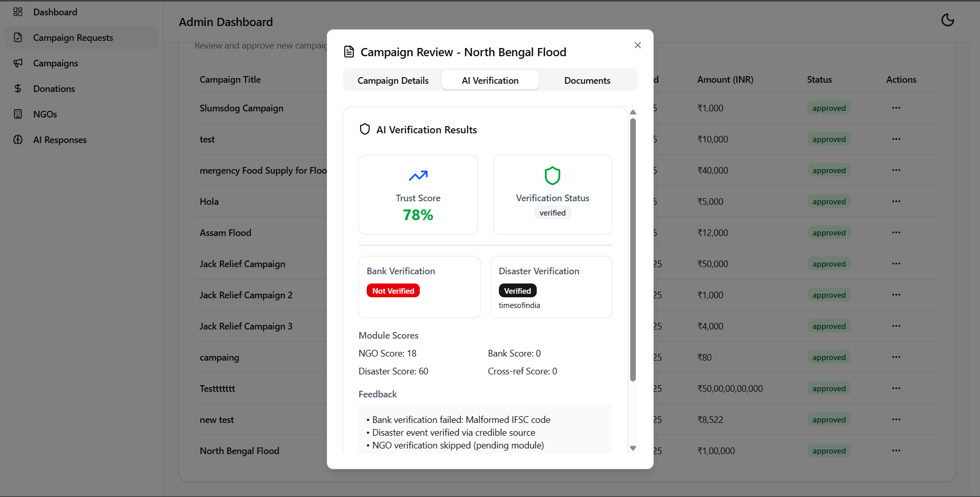Click the scrollbar up arrow in dialog
This screenshot has height=497, width=980.
(x=633, y=112)
